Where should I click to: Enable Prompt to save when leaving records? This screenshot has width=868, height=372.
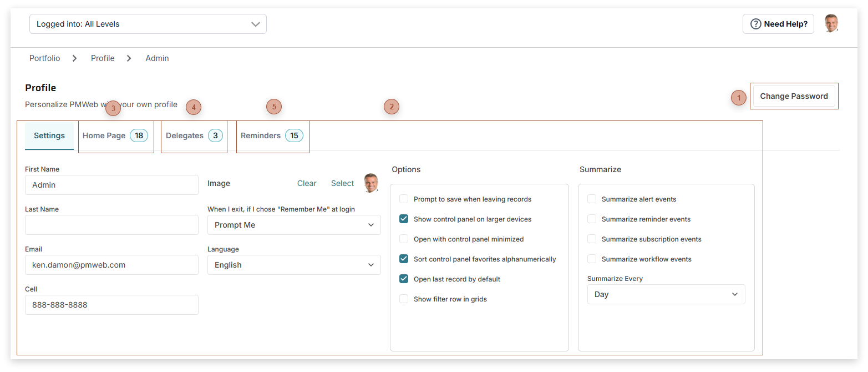pyautogui.click(x=404, y=199)
